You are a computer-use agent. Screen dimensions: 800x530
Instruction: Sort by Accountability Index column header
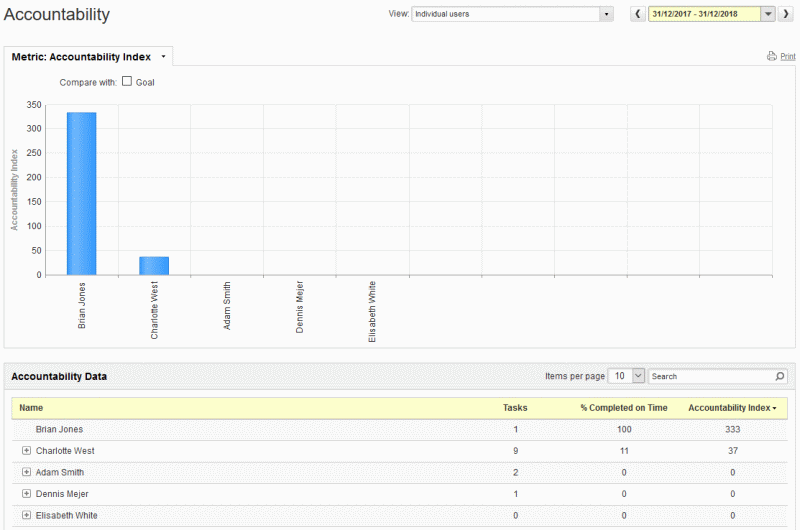pos(732,408)
